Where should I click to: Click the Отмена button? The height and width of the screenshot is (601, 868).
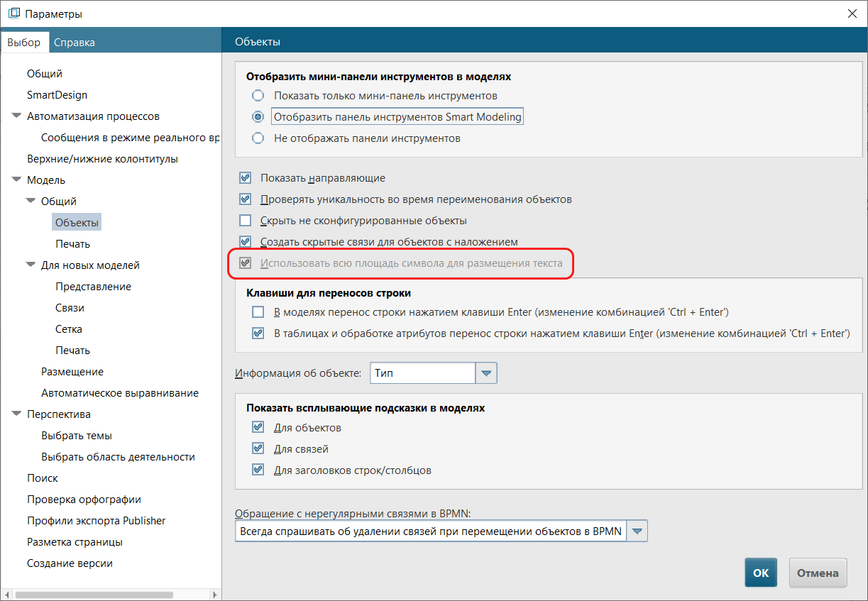[818, 573]
